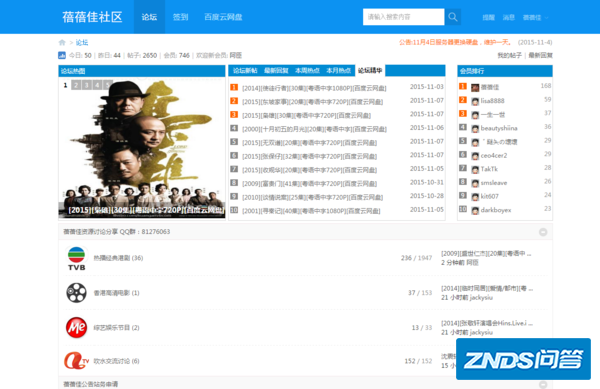Open 吹水交流讨论 (6) forum link
The height and width of the screenshot is (389, 600).
(116, 361)
